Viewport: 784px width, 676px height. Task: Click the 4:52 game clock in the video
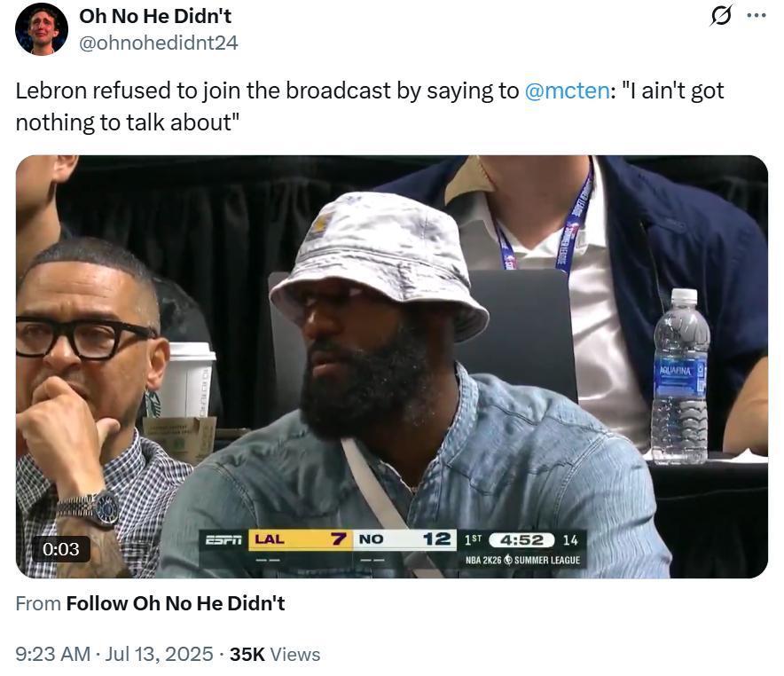(x=521, y=540)
